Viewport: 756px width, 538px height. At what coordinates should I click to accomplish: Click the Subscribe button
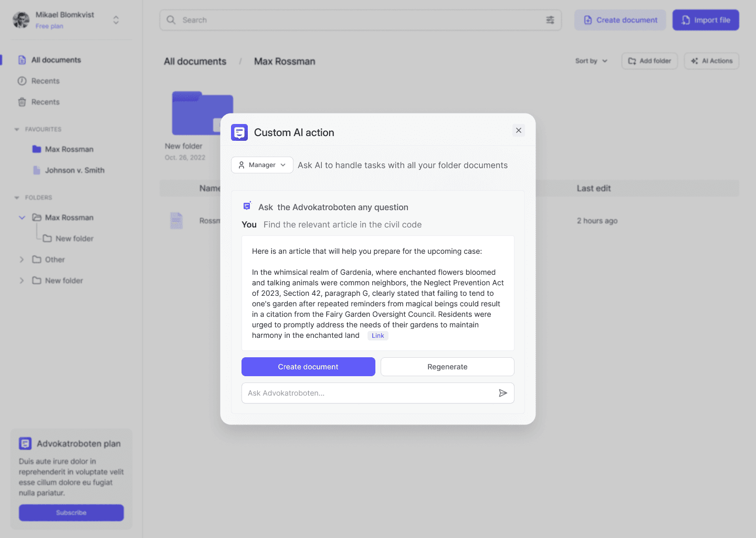click(x=71, y=513)
